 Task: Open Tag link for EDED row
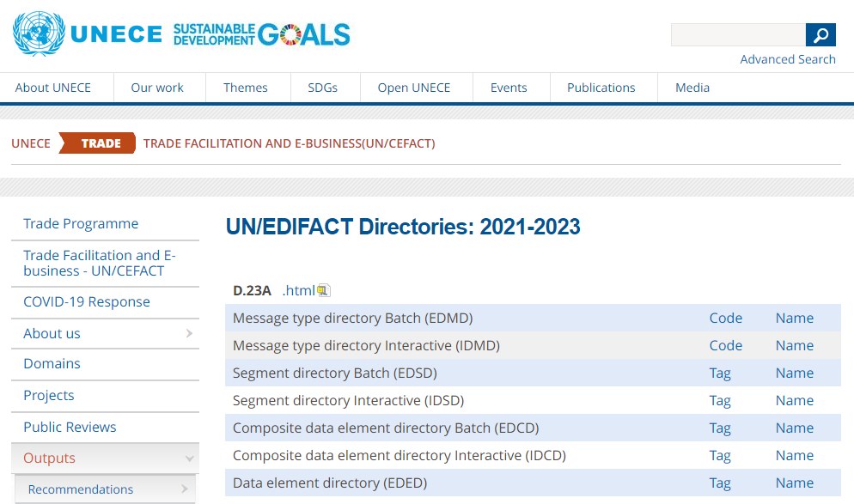tap(719, 483)
